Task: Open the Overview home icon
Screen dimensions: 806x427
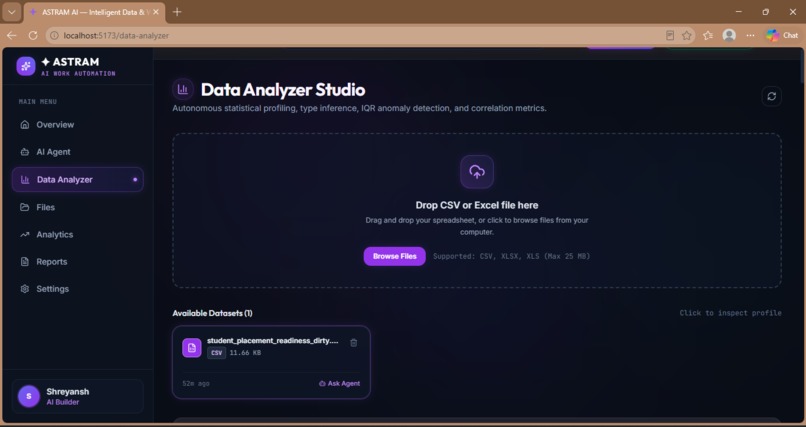Action: pyautogui.click(x=25, y=125)
